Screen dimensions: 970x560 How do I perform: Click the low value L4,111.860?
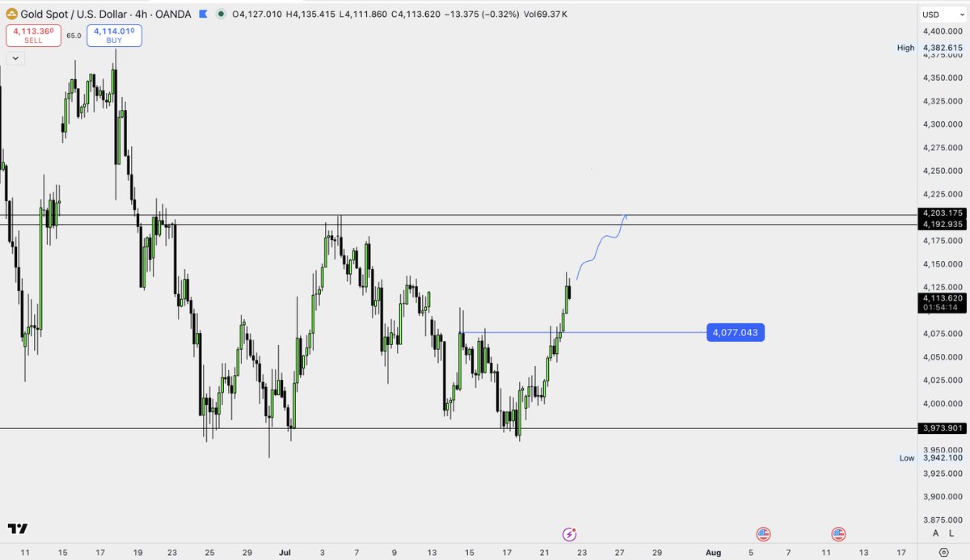(363, 15)
